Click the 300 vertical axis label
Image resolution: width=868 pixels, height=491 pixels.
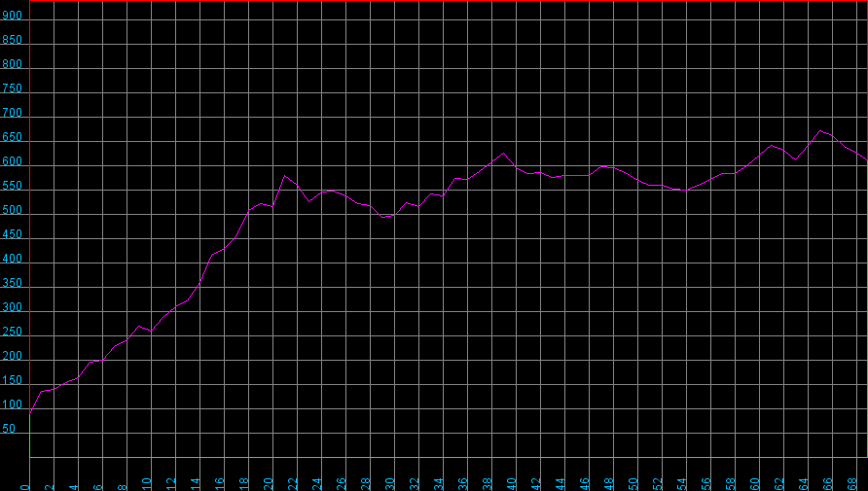pos(13,307)
